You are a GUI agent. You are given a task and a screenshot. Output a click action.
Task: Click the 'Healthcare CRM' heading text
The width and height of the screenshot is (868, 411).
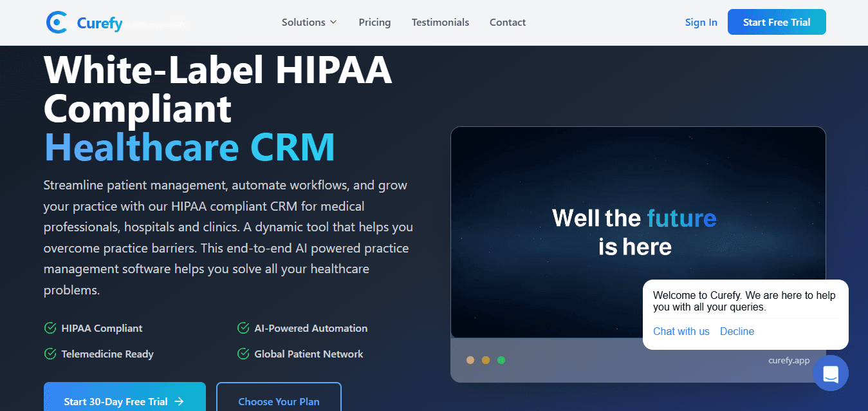tap(190, 147)
